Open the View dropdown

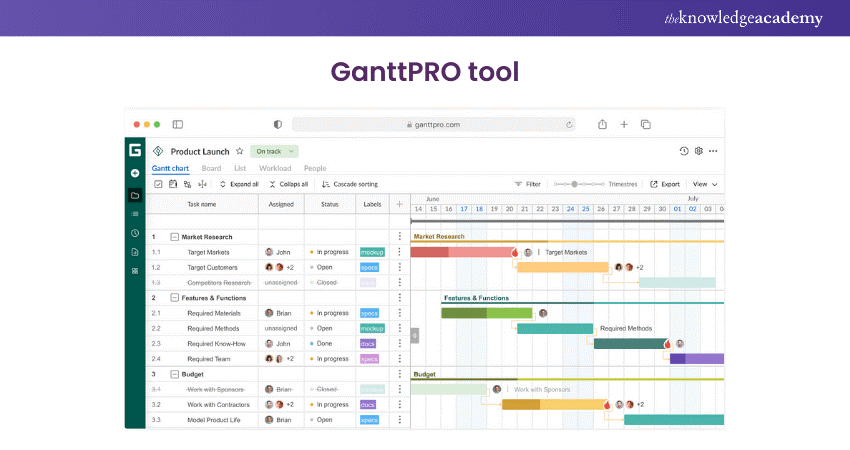pos(705,184)
